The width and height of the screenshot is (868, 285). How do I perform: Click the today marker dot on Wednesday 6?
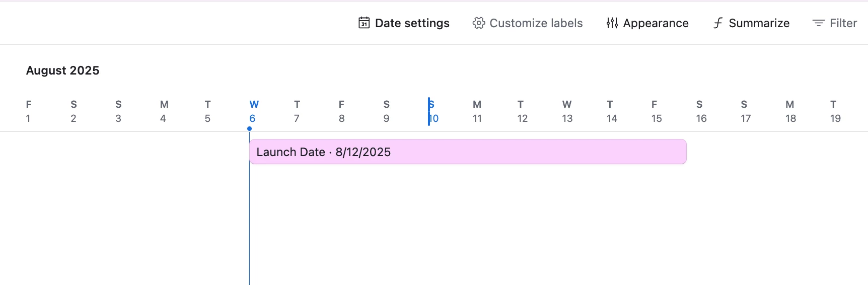coord(249,129)
